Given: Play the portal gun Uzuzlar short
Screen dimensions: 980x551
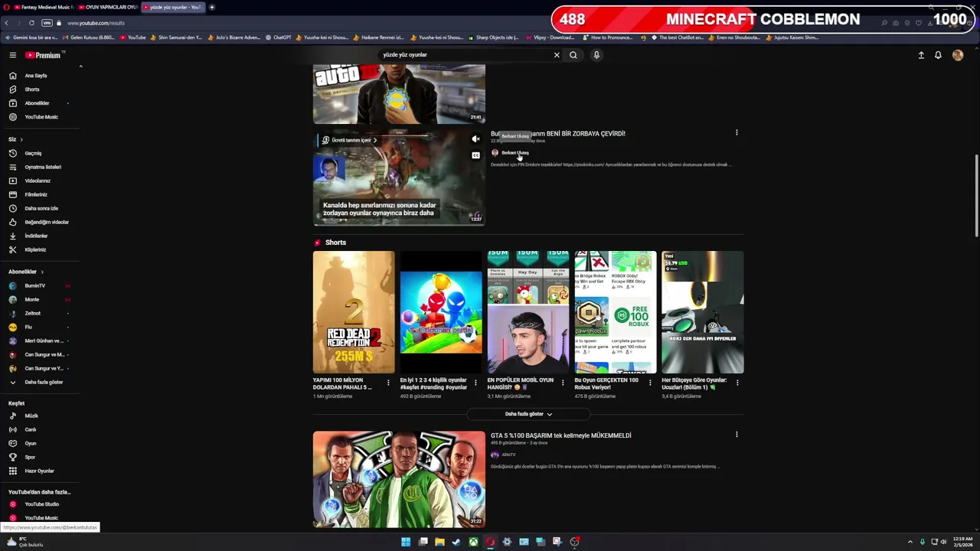Looking at the screenshot, I should [x=702, y=312].
